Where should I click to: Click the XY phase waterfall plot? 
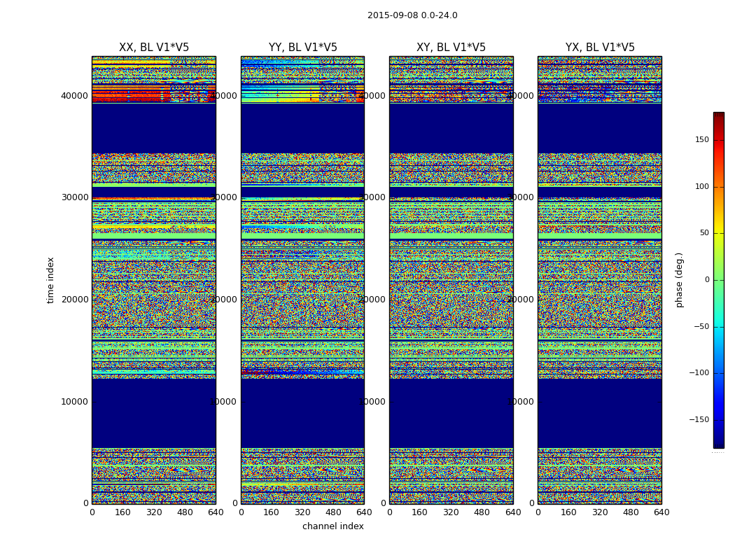[x=451, y=280]
